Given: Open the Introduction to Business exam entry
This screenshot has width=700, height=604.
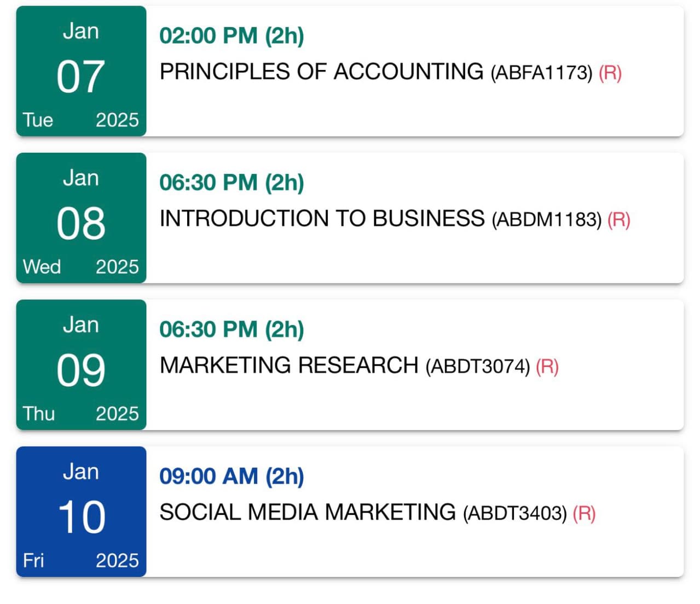Looking at the screenshot, I should coord(322,218).
